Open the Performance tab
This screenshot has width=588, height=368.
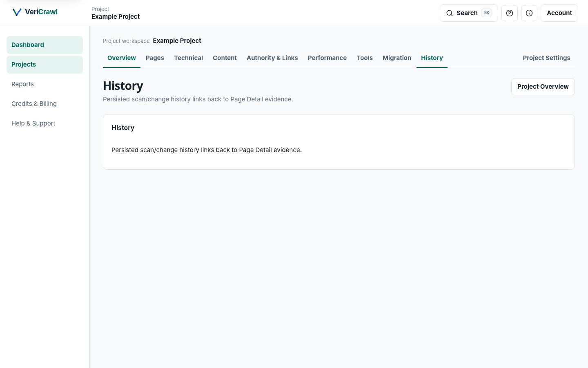coord(327,58)
